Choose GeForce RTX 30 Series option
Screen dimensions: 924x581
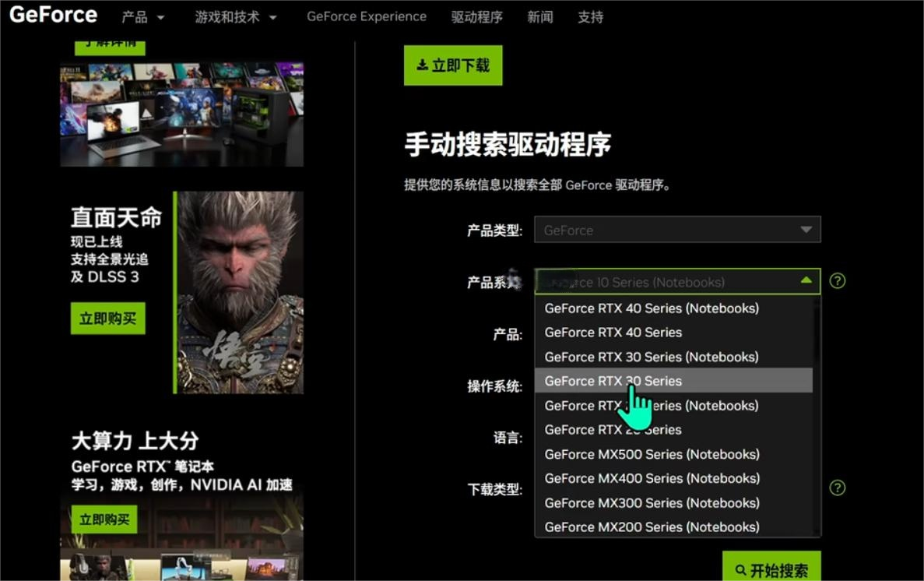pos(613,381)
